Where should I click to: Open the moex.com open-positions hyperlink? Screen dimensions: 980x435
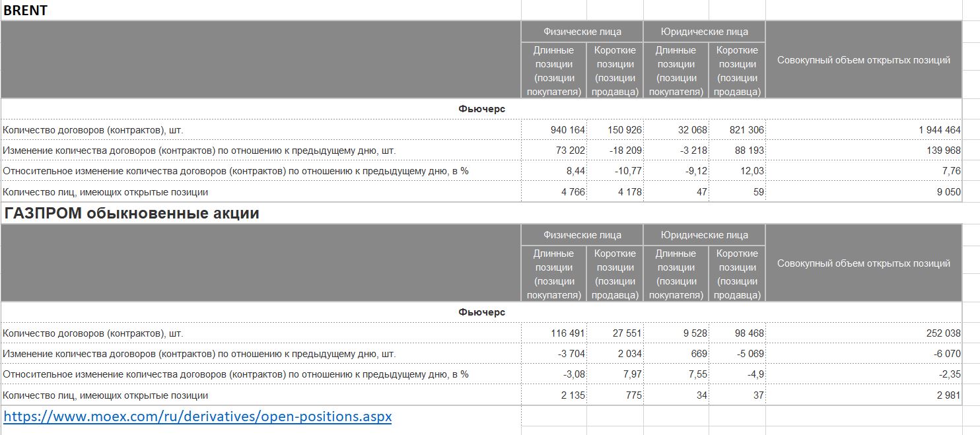197,417
